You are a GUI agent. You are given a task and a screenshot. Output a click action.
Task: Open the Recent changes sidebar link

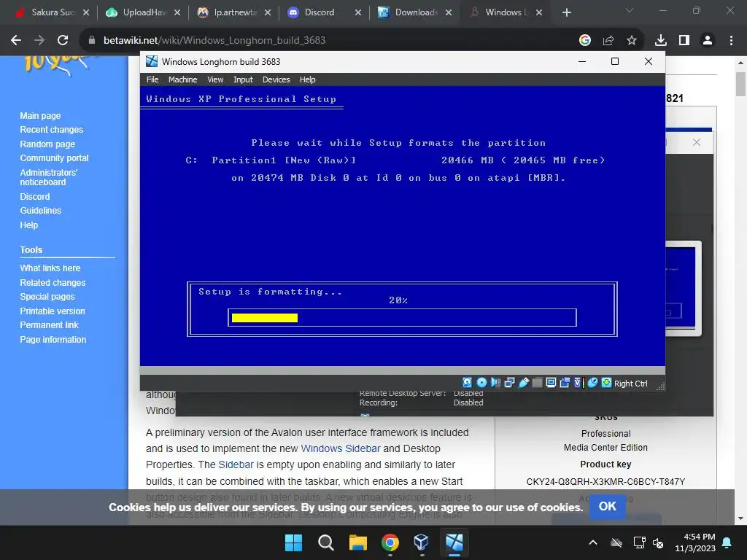52,130
